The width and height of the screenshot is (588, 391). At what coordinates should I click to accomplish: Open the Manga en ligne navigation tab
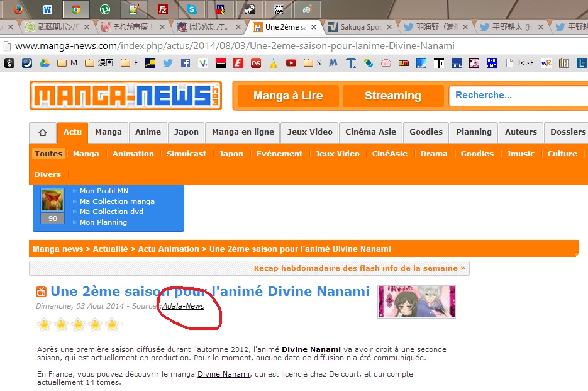[243, 132]
